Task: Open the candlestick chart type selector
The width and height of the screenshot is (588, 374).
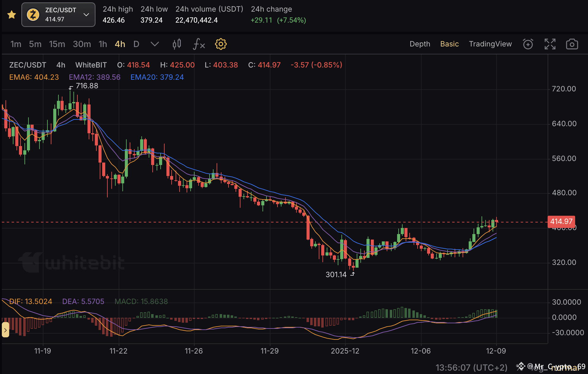Action: point(177,44)
